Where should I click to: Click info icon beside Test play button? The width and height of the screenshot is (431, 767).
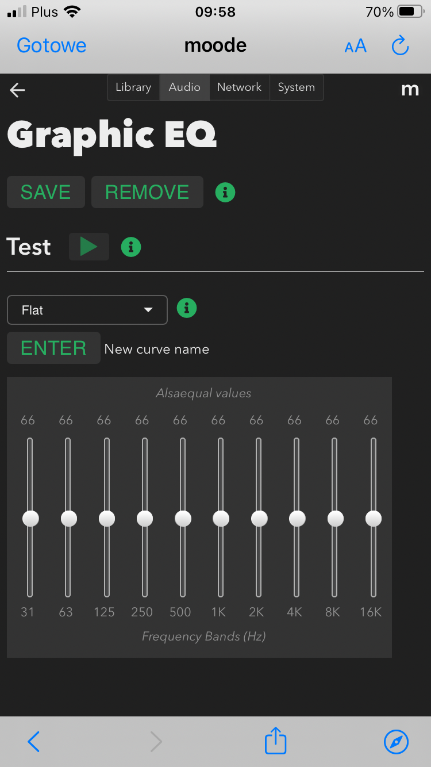click(x=131, y=247)
